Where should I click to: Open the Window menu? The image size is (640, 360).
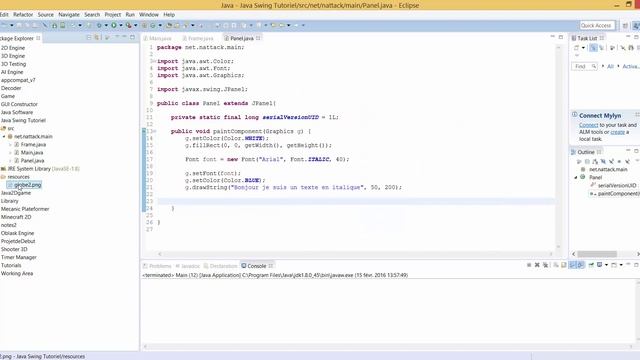[149, 14]
